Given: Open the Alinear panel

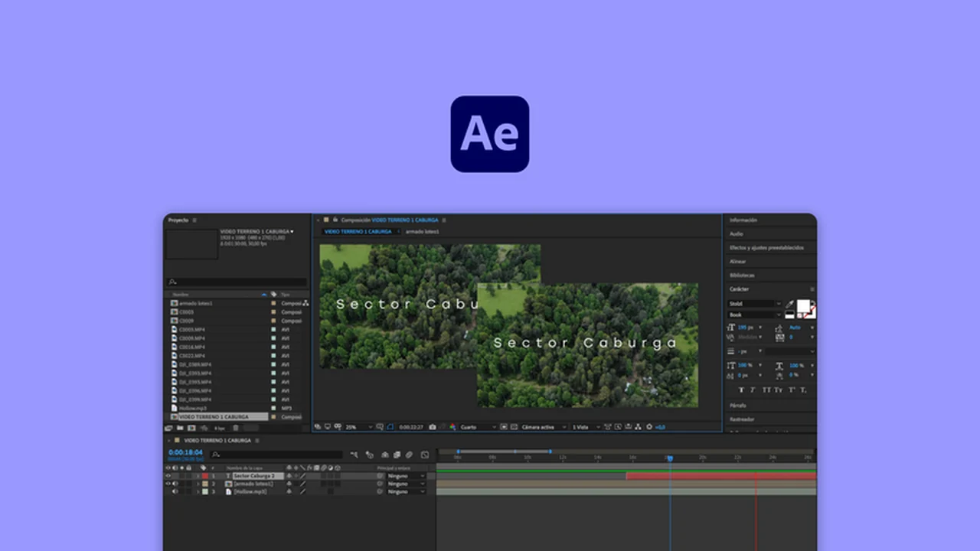Looking at the screenshot, I should click(x=737, y=261).
